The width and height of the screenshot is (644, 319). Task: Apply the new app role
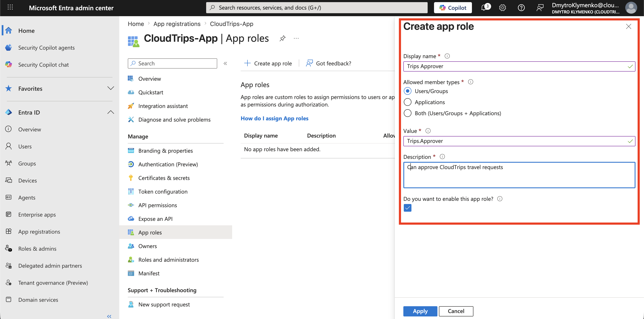coord(420,311)
